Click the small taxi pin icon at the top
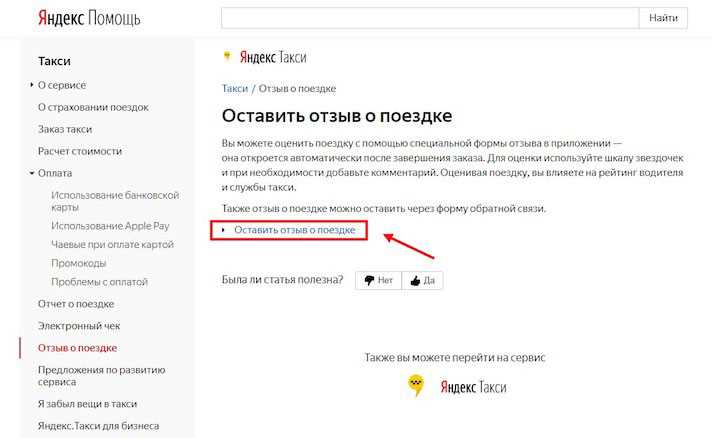 [227, 57]
